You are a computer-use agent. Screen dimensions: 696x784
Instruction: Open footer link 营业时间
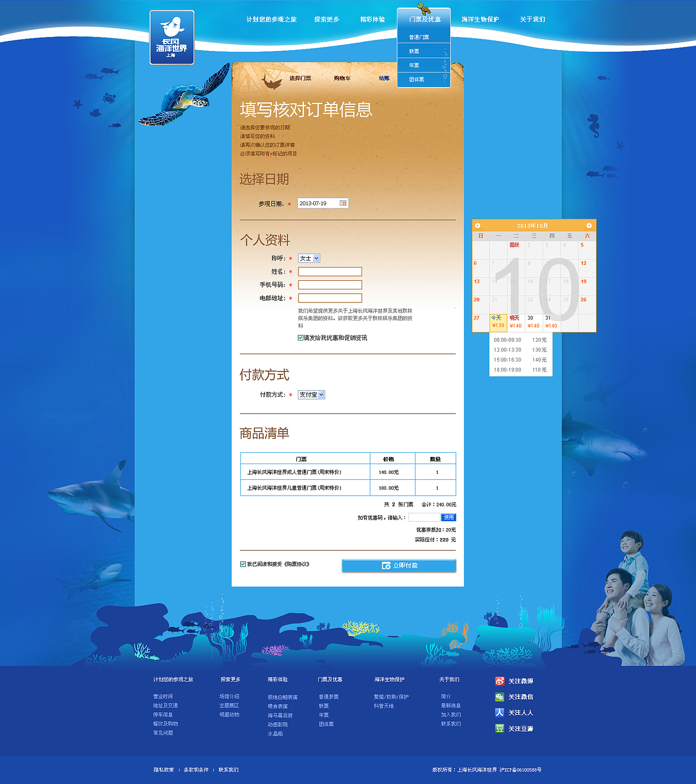coord(163,696)
